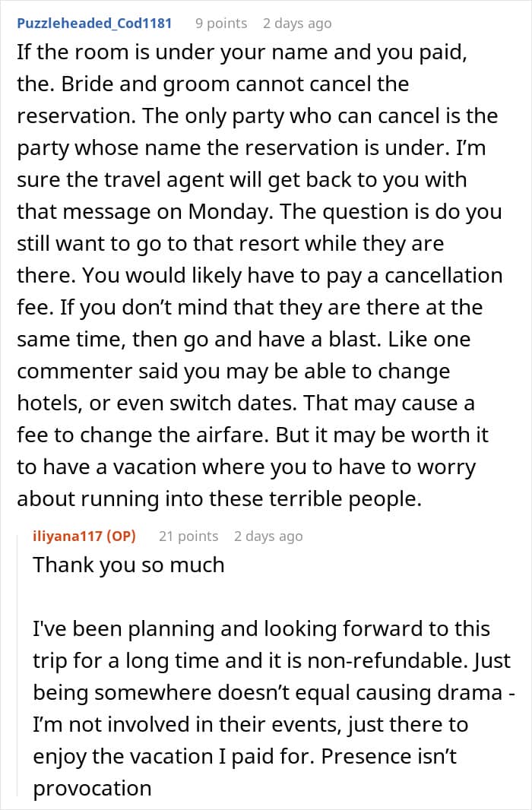Open timestamp permalink of Puzzleheaded_Cod1181's comment

pos(297,24)
